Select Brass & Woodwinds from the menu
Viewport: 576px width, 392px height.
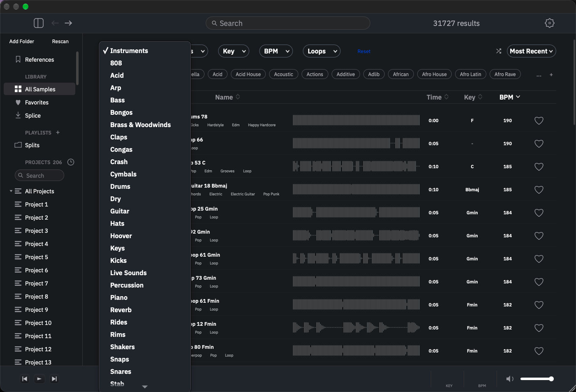pyautogui.click(x=145, y=125)
